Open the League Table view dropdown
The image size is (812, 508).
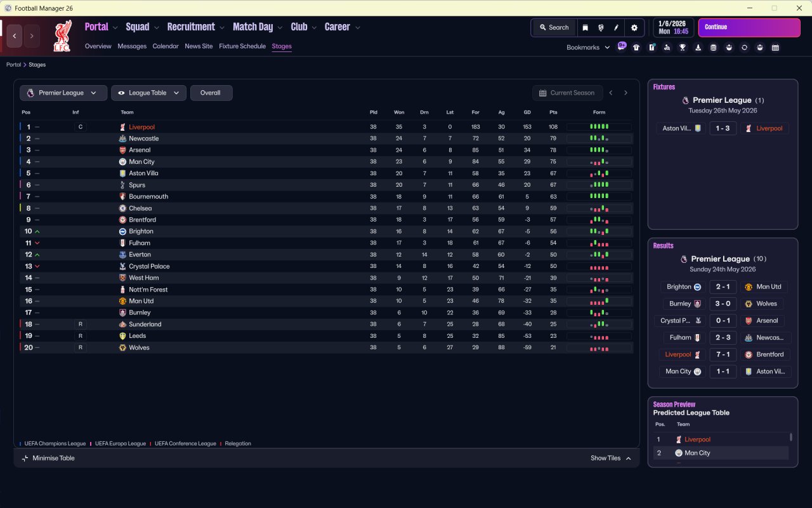point(148,93)
